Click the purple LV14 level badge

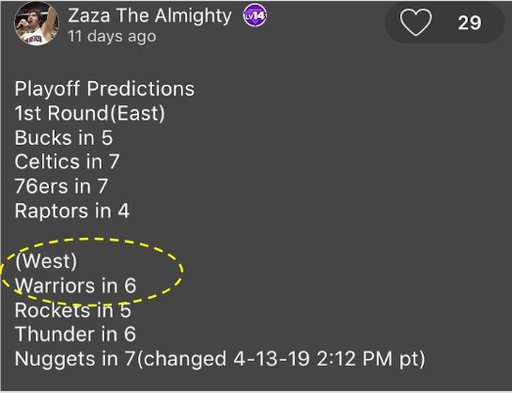(x=255, y=15)
